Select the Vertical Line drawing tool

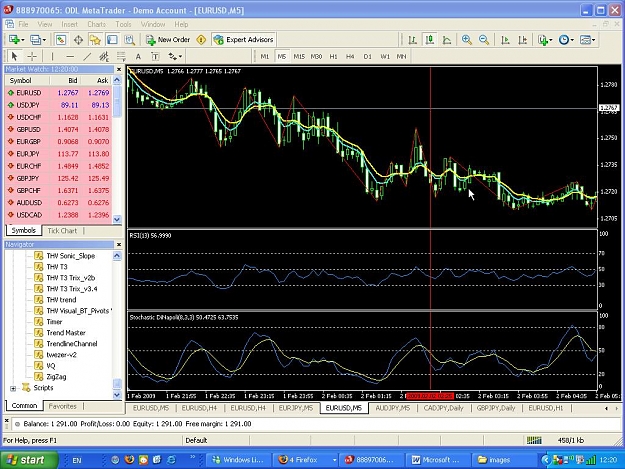tap(52, 56)
